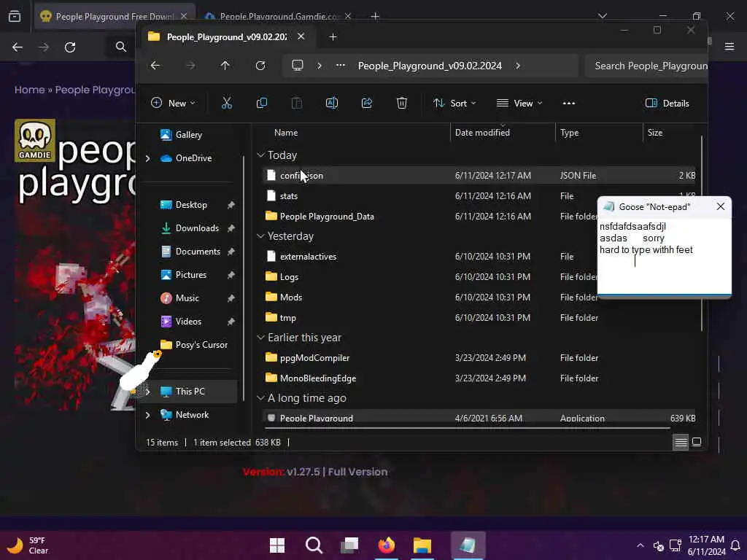The image size is (747, 560).
Task: Click the browser back arrow
Action: pyautogui.click(x=18, y=47)
